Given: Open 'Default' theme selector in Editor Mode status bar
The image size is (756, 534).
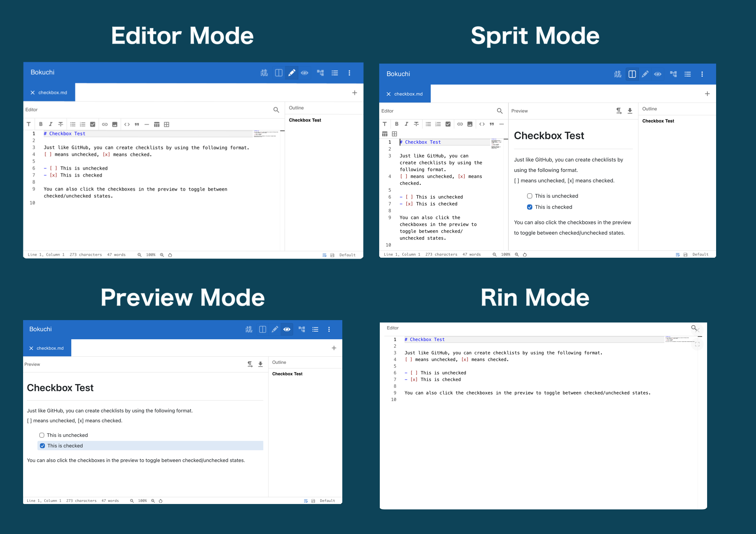Looking at the screenshot, I should tap(347, 255).
